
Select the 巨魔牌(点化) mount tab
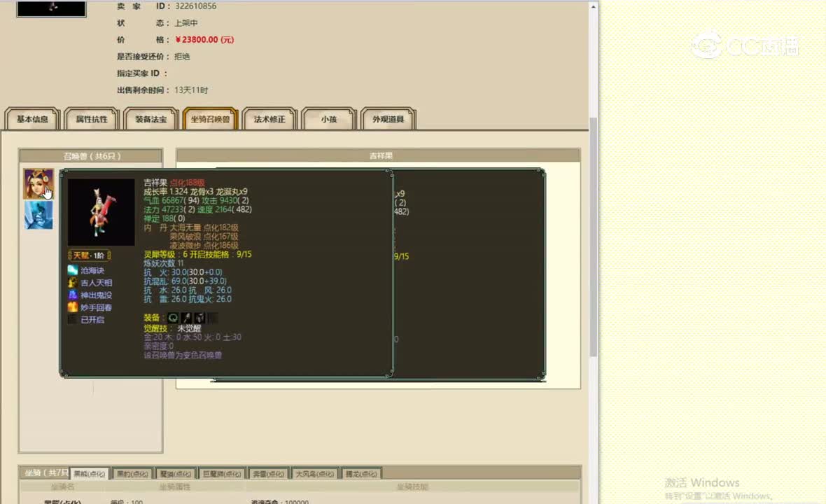point(222,473)
